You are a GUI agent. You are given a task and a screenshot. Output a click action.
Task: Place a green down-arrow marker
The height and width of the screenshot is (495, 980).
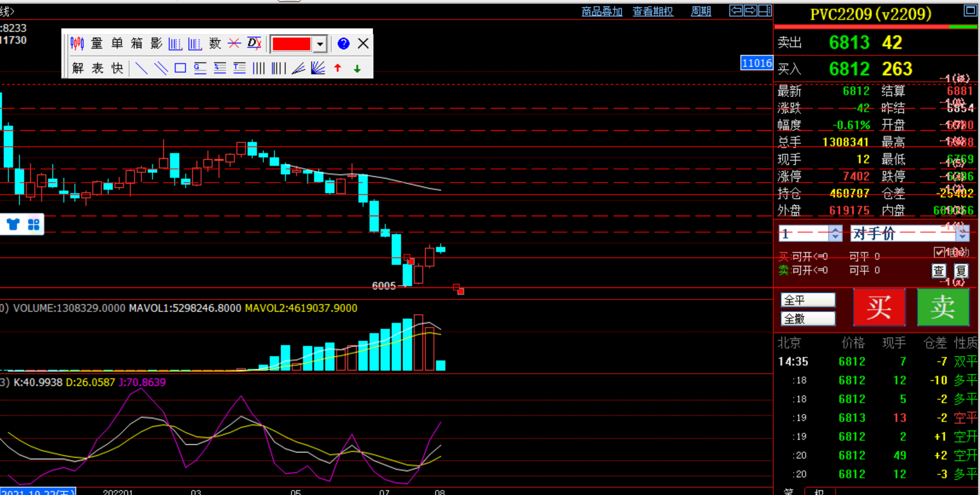click(x=357, y=68)
